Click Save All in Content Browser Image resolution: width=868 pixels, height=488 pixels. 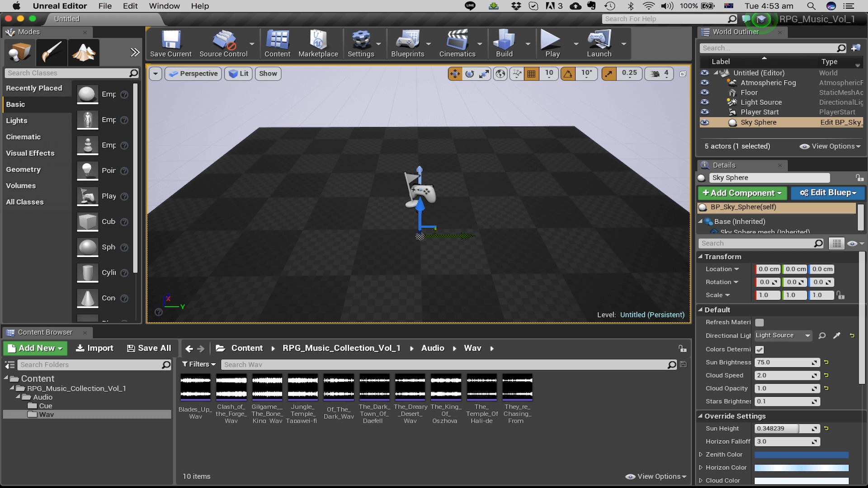click(149, 348)
